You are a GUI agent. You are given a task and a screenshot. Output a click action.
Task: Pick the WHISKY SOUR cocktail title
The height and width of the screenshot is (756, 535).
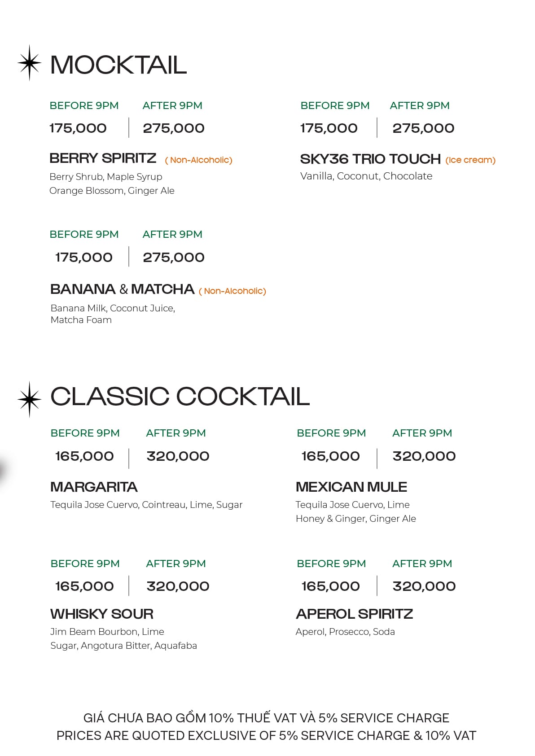tap(102, 614)
